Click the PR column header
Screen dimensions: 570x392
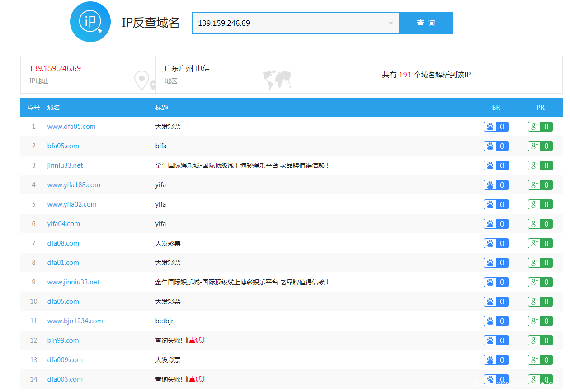pyautogui.click(x=541, y=108)
